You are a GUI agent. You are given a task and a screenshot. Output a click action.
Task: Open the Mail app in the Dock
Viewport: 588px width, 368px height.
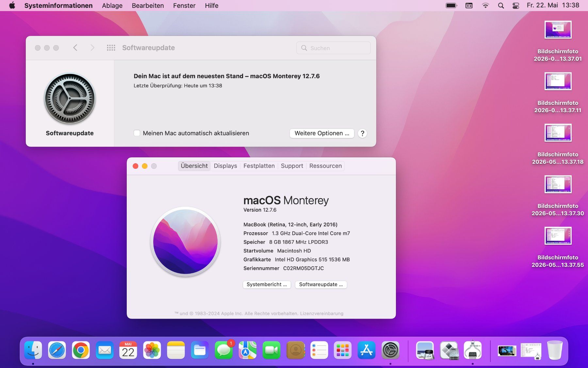coord(105,350)
